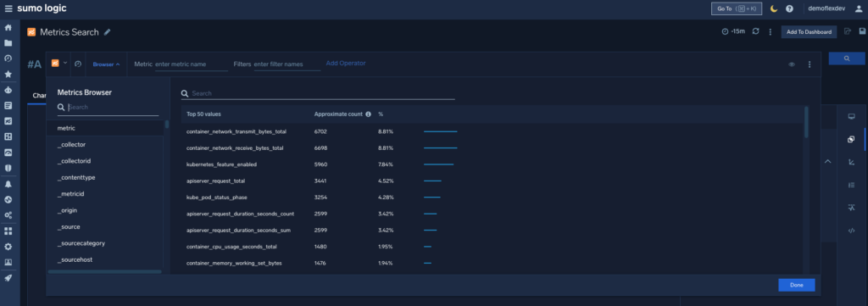Click the query history clock icon
868x306 pixels.
[78, 64]
